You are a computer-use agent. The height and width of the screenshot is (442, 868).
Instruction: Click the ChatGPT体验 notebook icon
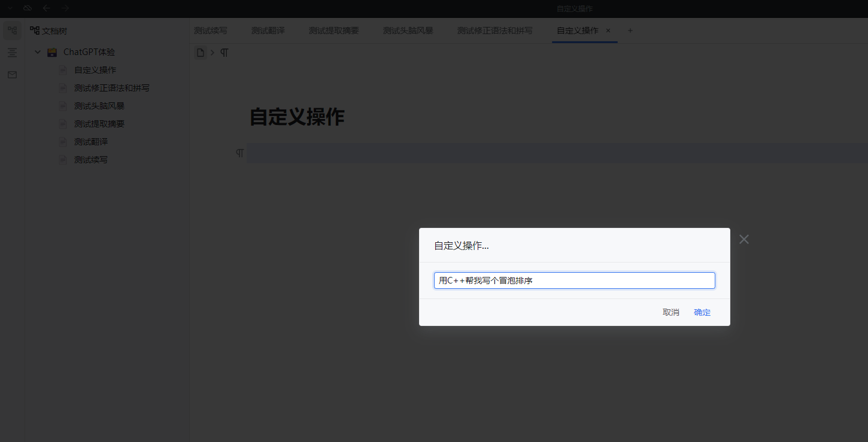coord(53,51)
